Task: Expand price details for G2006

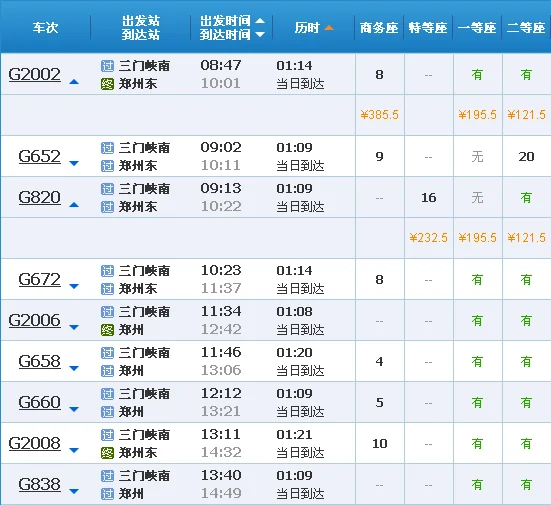Action: (74, 328)
